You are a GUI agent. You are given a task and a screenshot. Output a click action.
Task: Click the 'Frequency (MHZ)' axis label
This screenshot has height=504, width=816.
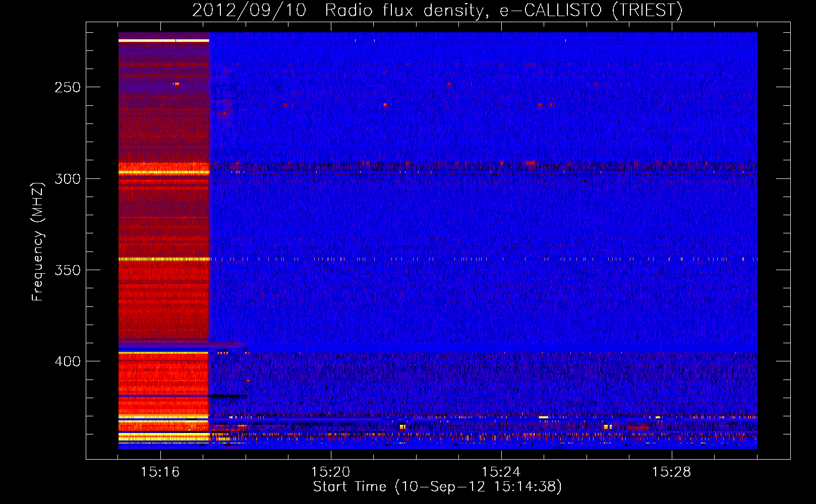pyautogui.click(x=38, y=241)
